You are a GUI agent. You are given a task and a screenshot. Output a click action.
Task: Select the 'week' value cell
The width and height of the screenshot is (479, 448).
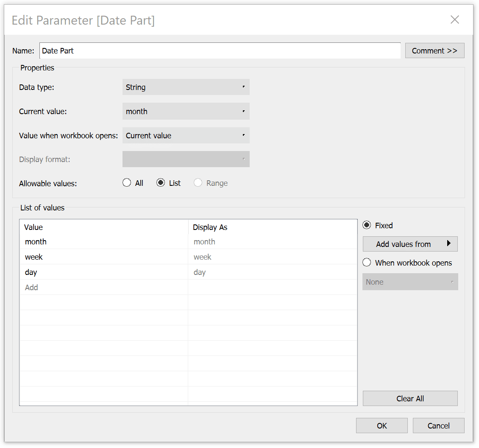[x=104, y=257]
